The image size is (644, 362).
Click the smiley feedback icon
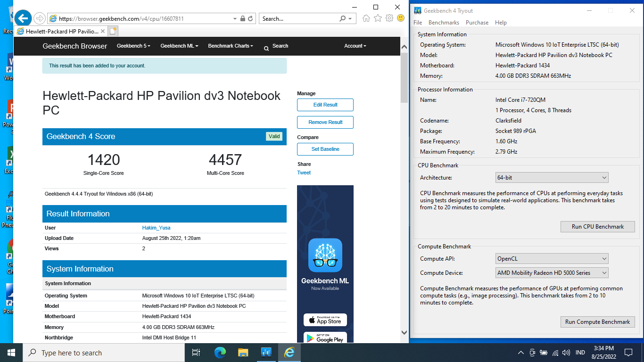[401, 18]
